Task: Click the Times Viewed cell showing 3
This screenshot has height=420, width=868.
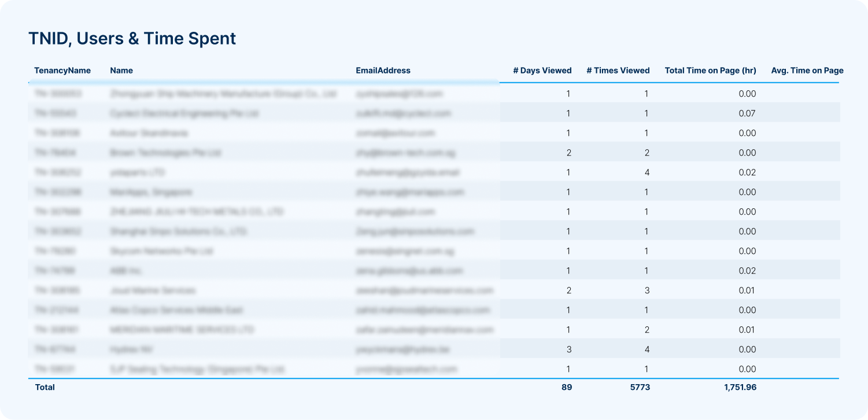Action: [x=646, y=290]
